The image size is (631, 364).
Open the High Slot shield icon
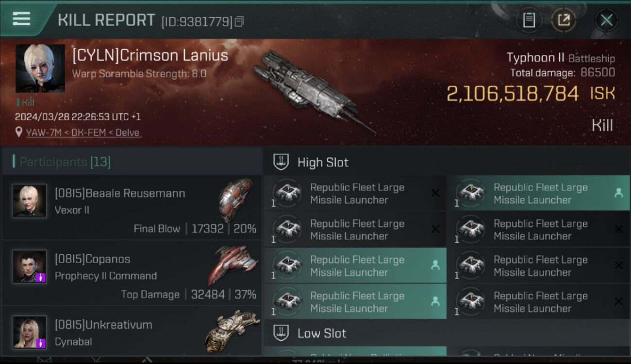point(281,162)
